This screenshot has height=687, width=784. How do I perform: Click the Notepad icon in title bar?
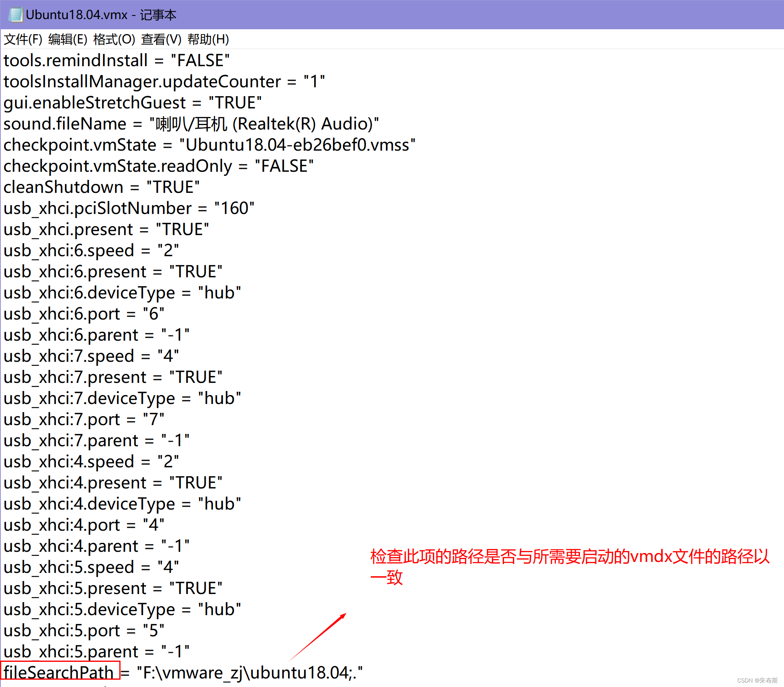pos(15,15)
